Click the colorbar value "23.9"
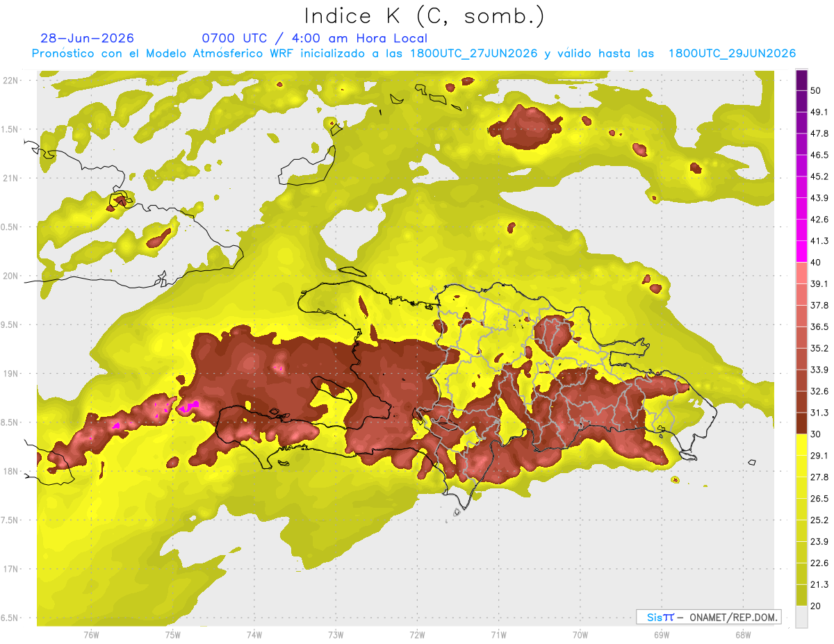The width and height of the screenshot is (834, 644). [820, 543]
